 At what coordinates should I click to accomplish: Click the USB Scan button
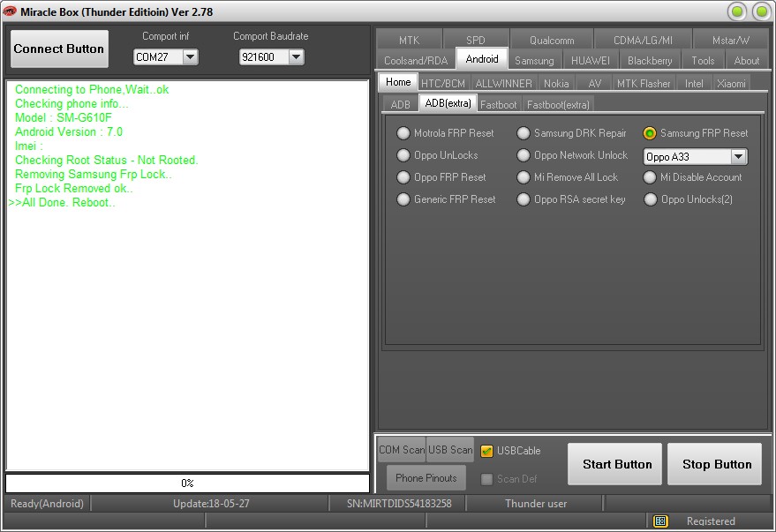point(450,449)
